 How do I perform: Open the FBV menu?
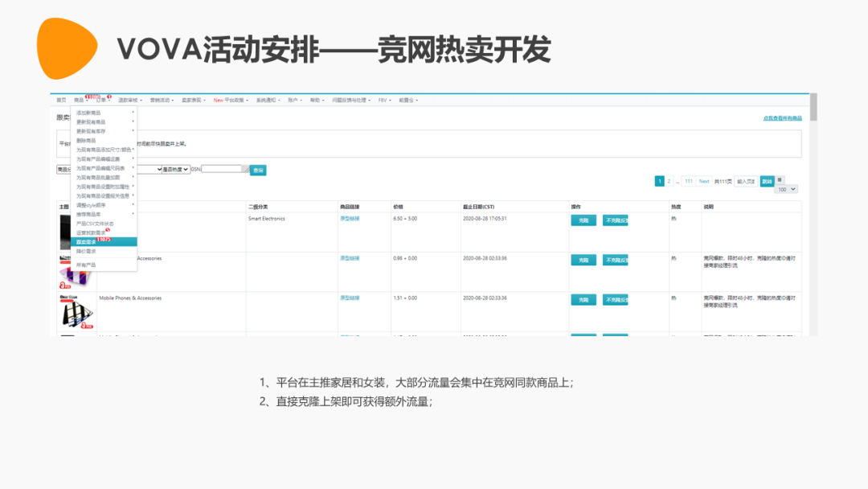(x=385, y=101)
